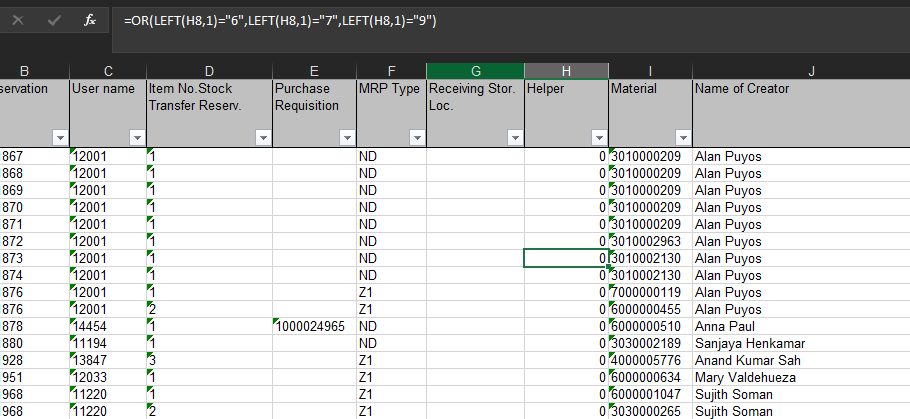This screenshot has height=419, width=910.
Task: Select Material cell 3030000265
Action: point(650,411)
